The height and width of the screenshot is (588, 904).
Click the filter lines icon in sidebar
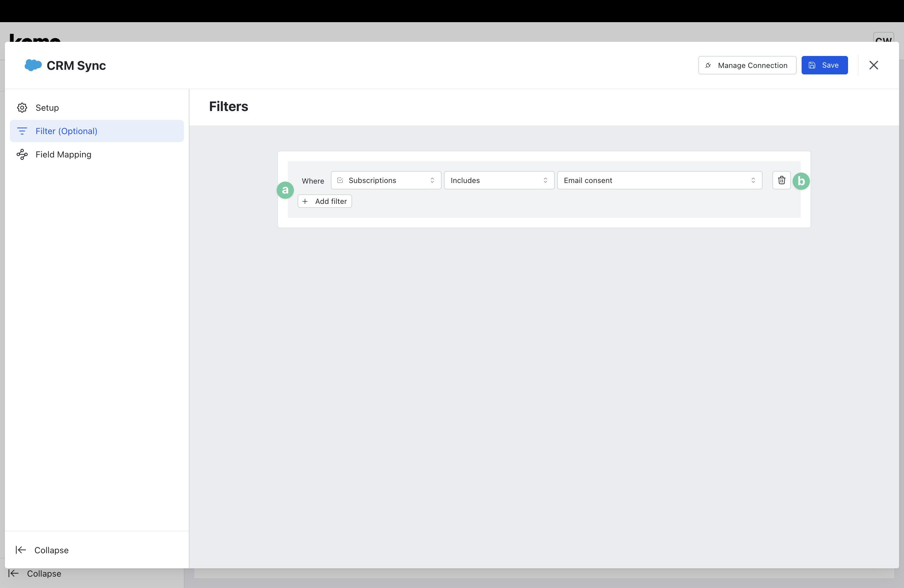(22, 131)
